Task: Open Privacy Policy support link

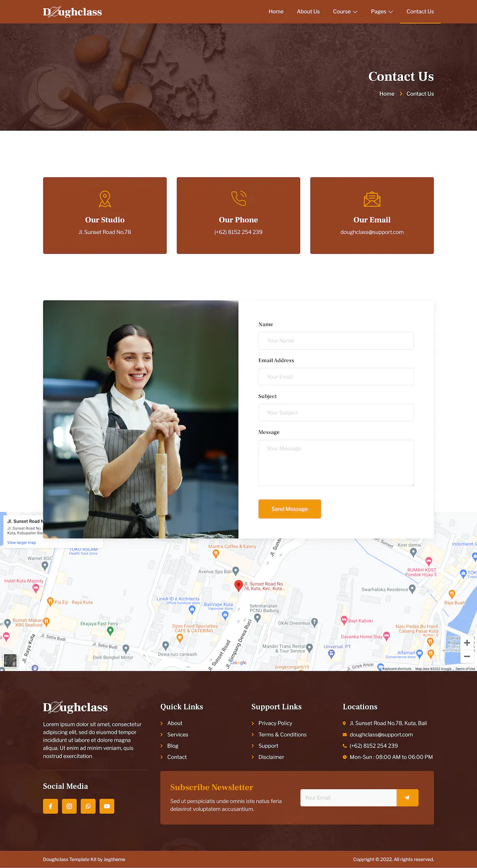Action: tap(276, 723)
